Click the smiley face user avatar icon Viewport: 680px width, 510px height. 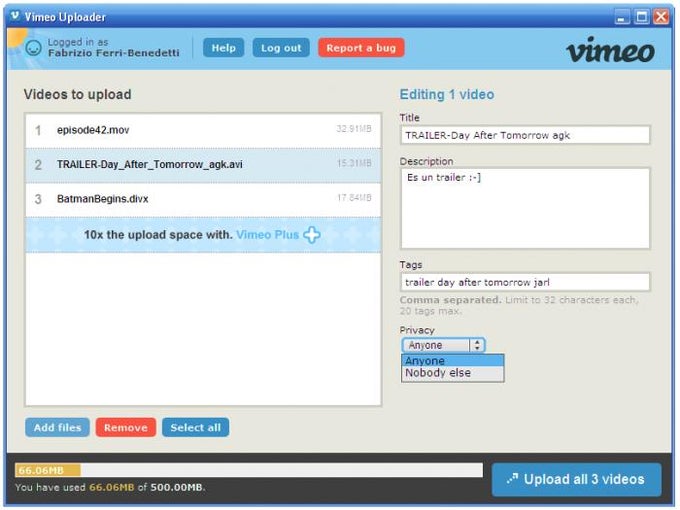point(33,48)
